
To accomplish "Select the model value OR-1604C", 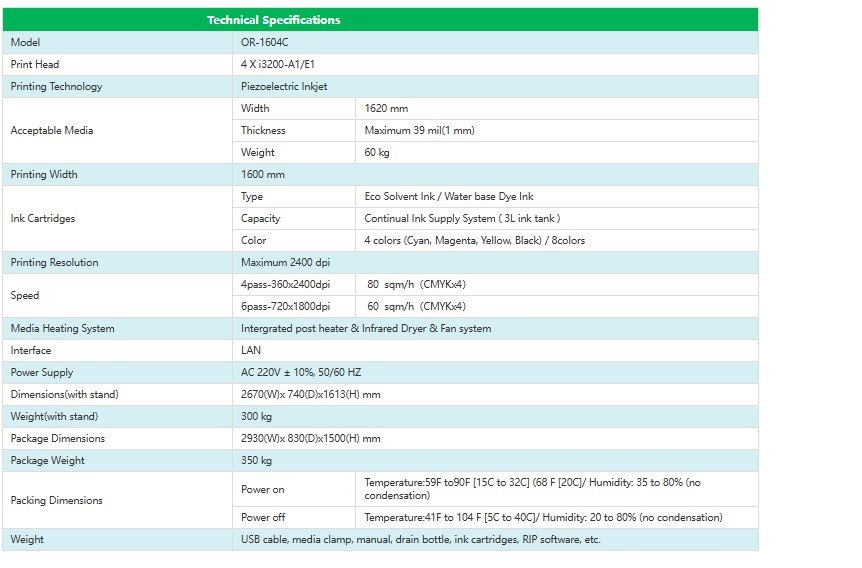I will click(265, 42).
